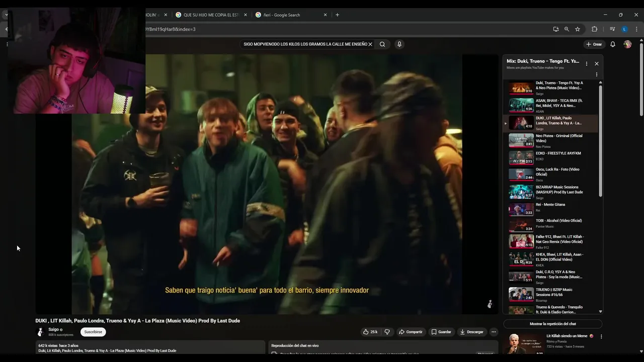Open the tab search dropdown arrow
The height and width of the screenshot is (362, 644).
6,15
